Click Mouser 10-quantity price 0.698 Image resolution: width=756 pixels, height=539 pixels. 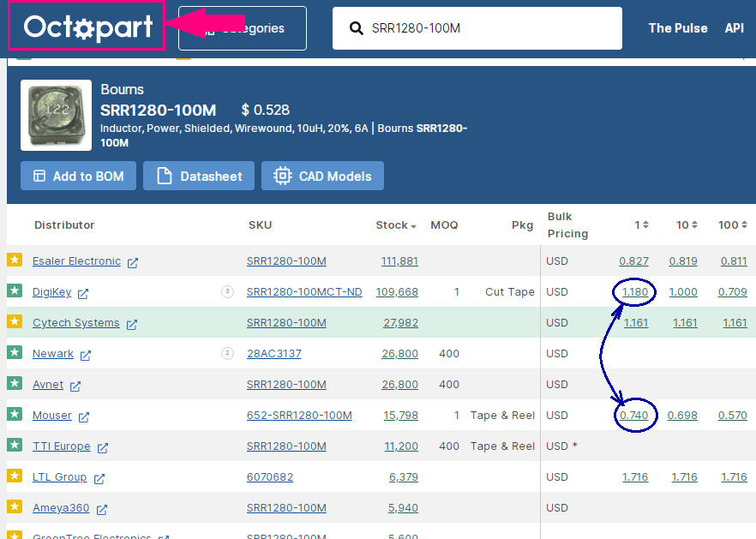click(x=682, y=415)
